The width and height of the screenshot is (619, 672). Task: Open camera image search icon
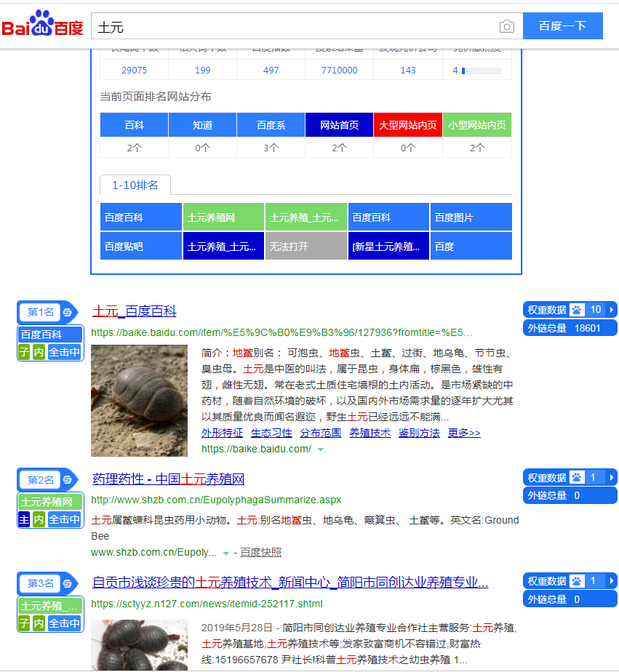click(x=507, y=27)
